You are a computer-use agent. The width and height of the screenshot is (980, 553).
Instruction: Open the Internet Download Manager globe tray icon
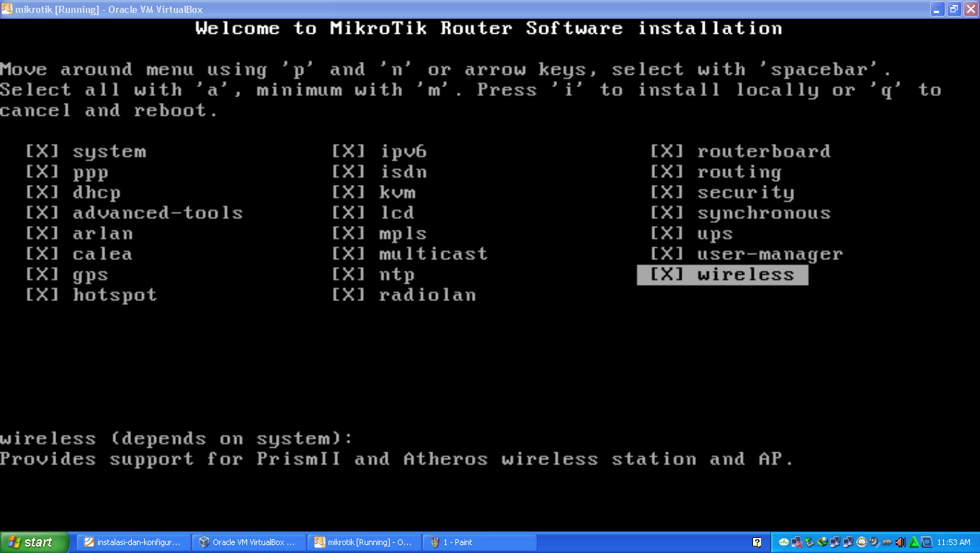(823, 542)
